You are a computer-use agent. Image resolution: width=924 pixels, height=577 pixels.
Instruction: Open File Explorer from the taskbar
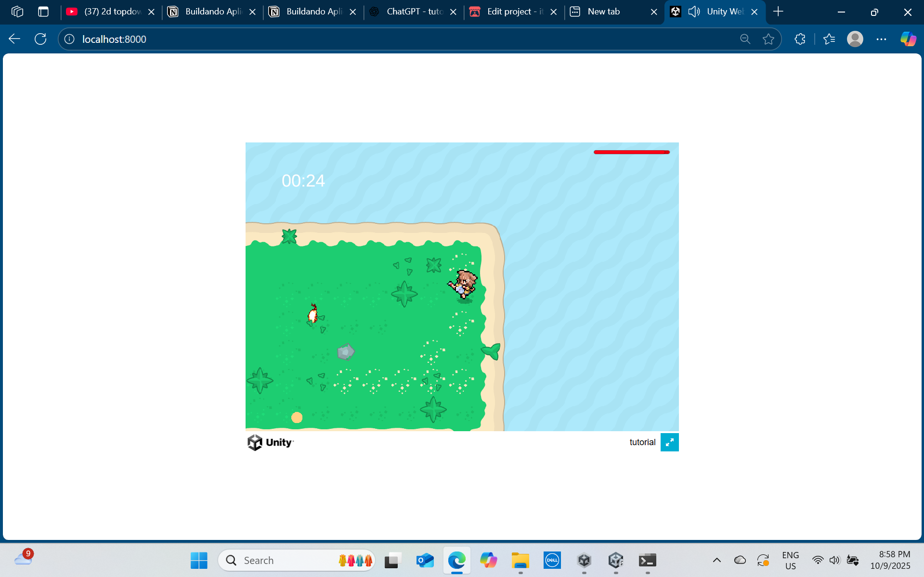[520, 560]
